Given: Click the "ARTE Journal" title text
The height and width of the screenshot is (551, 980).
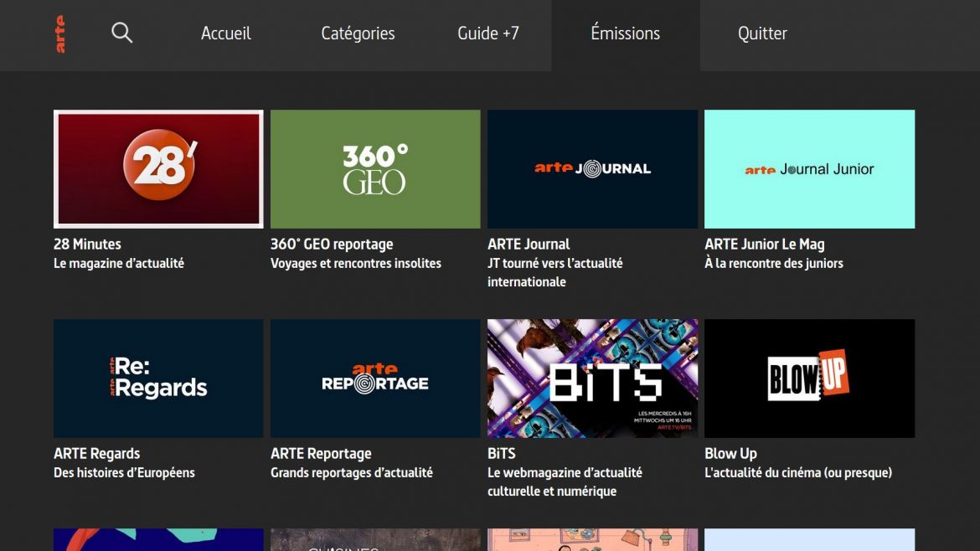Looking at the screenshot, I should coord(529,245).
